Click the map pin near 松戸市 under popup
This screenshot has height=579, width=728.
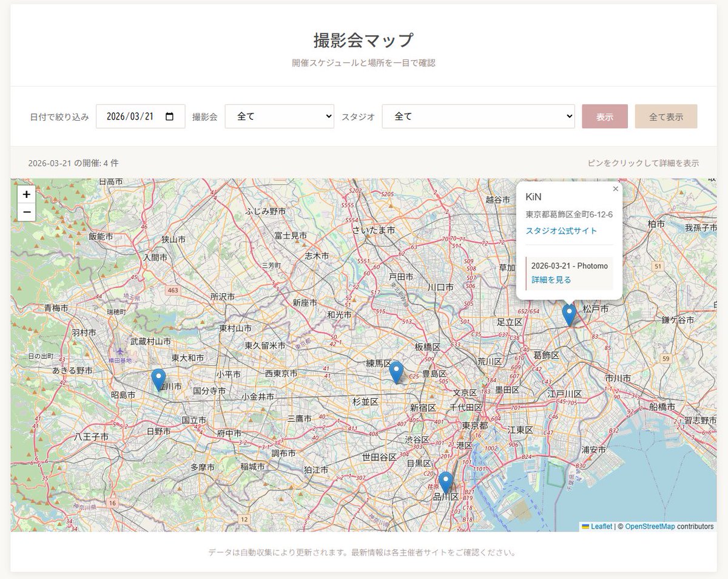[x=569, y=316]
